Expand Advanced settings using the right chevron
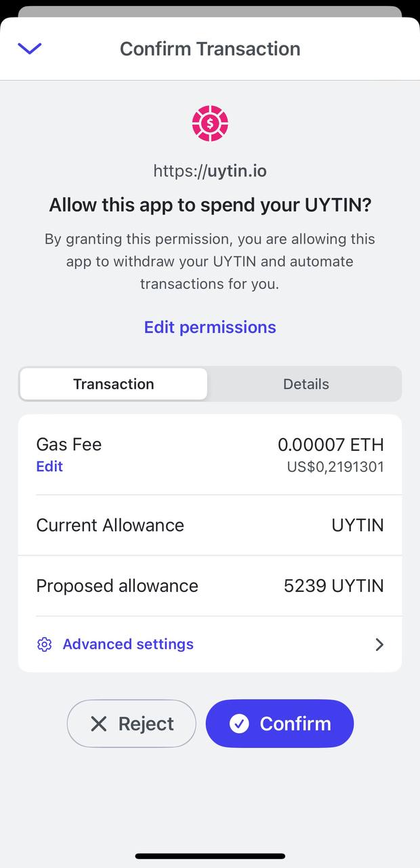Image resolution: width=420 pixels, height=868 pixels. click(379, 644)
